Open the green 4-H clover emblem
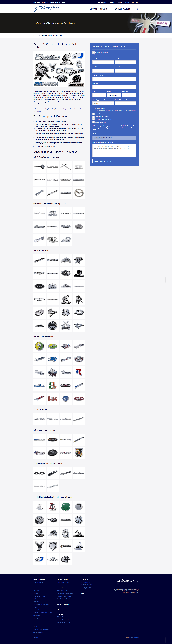172x644 pixels. click(x=66, y=507)
